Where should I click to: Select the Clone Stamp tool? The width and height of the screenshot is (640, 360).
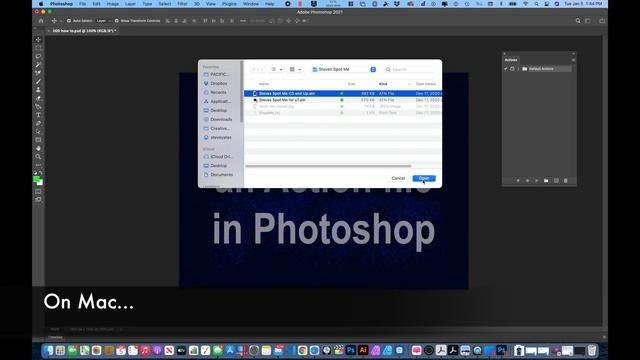tap(38, 90)
